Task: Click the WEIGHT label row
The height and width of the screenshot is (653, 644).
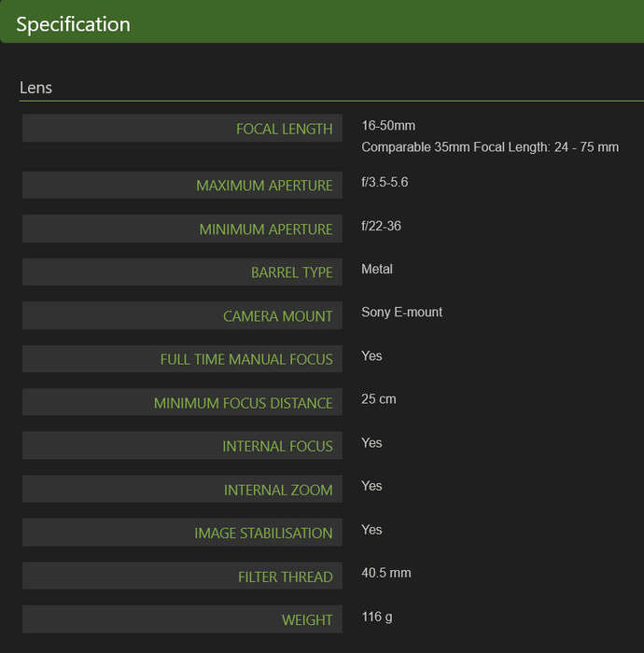Action: 182,619
